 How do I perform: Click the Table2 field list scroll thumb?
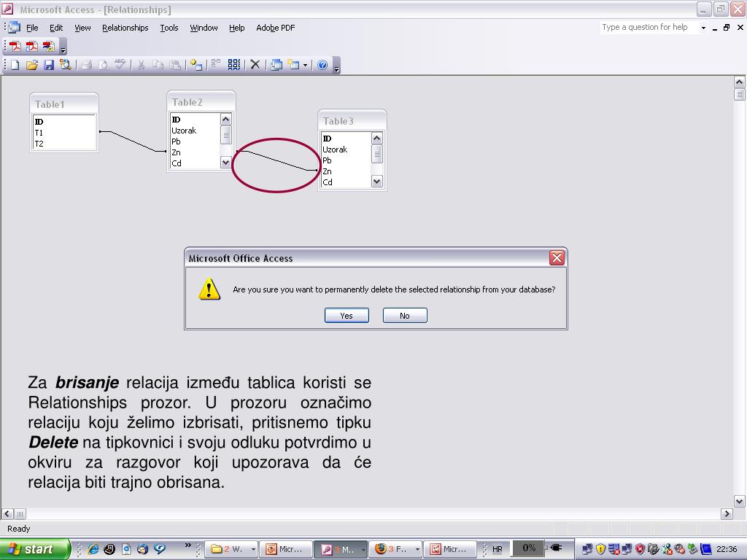pos(226,135)
